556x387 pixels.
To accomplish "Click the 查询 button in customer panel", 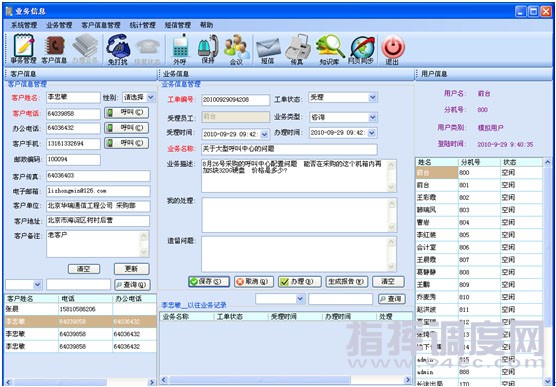I will [132, 284].
